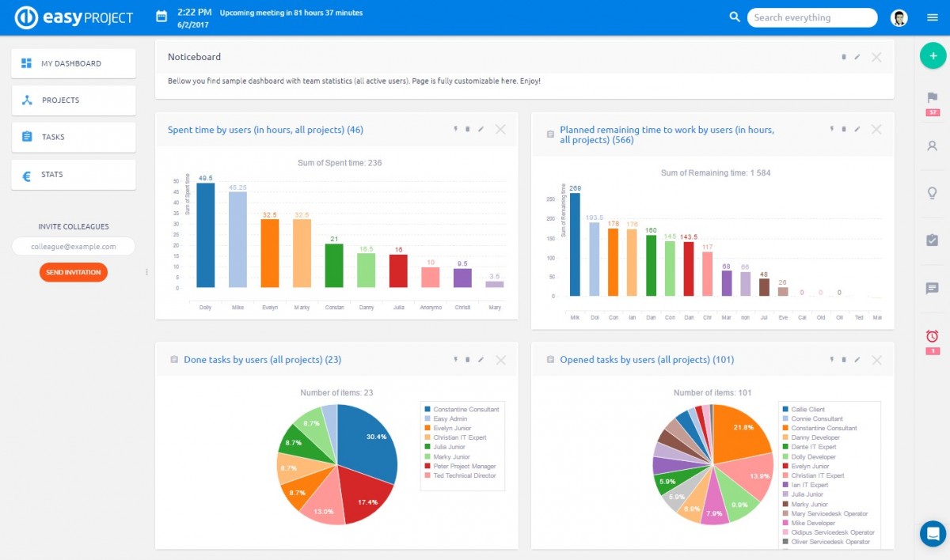Select PROJECTS in the left sidebar
The width and height of the screenshot is (950, 560).
click(x=73, y=100)
